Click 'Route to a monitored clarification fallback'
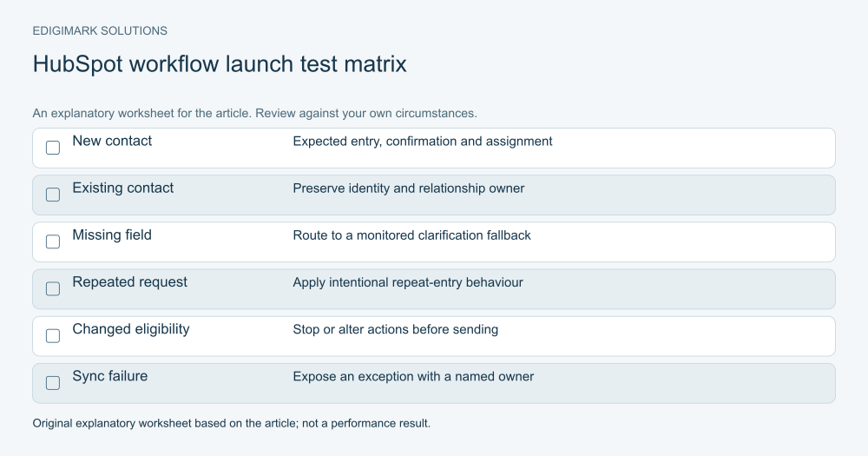Screen dimensions: 868x456 coord(411,235)
